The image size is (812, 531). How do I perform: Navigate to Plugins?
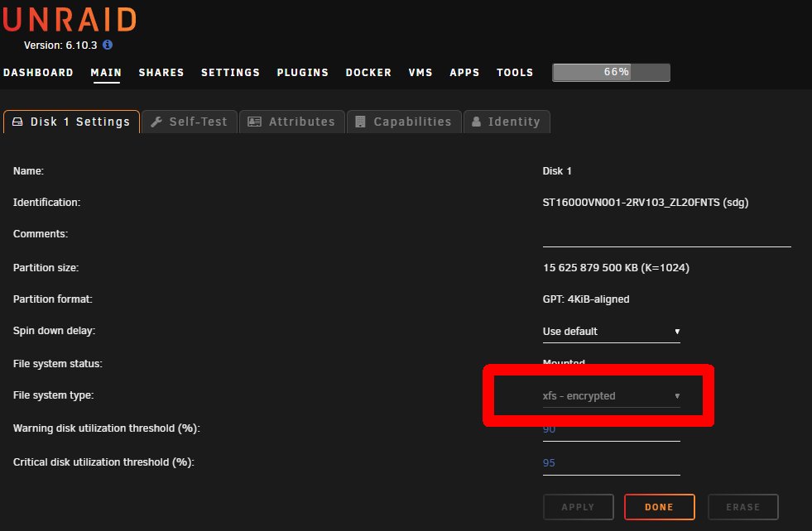point(302,73)
